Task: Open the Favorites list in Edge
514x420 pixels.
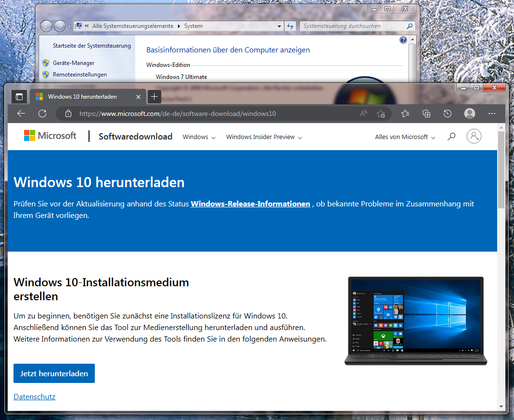Action: pyautogui.click(x=405, y=114)
